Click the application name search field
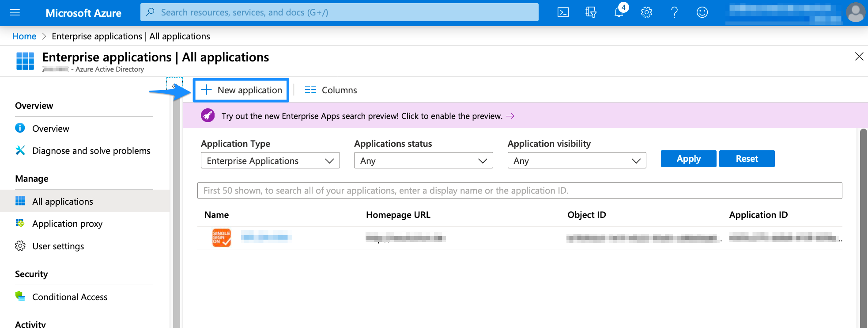 pos(520,191)
